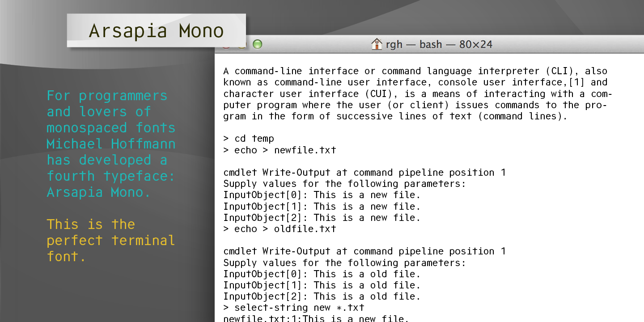Click the "> echo > oldfile.txt" command line

pos(280,229)
